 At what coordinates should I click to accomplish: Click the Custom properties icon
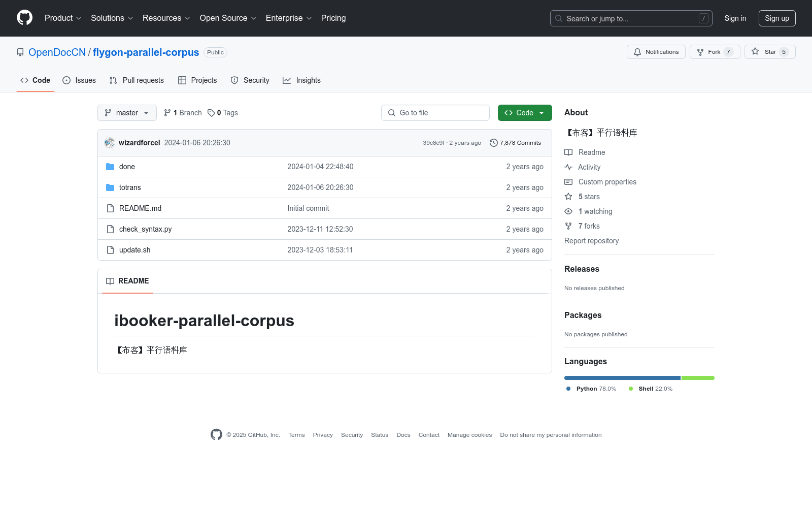pos(568,182)
